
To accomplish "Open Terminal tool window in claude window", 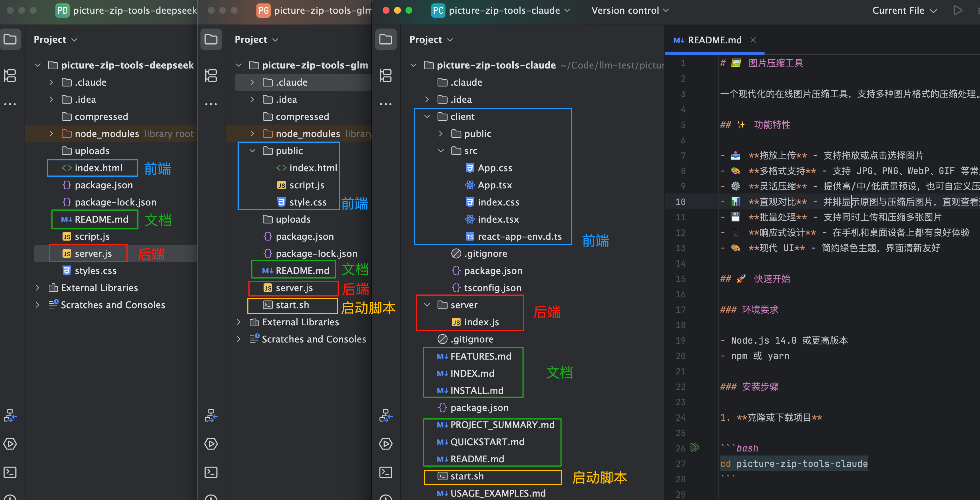I will tap(386, 472).
